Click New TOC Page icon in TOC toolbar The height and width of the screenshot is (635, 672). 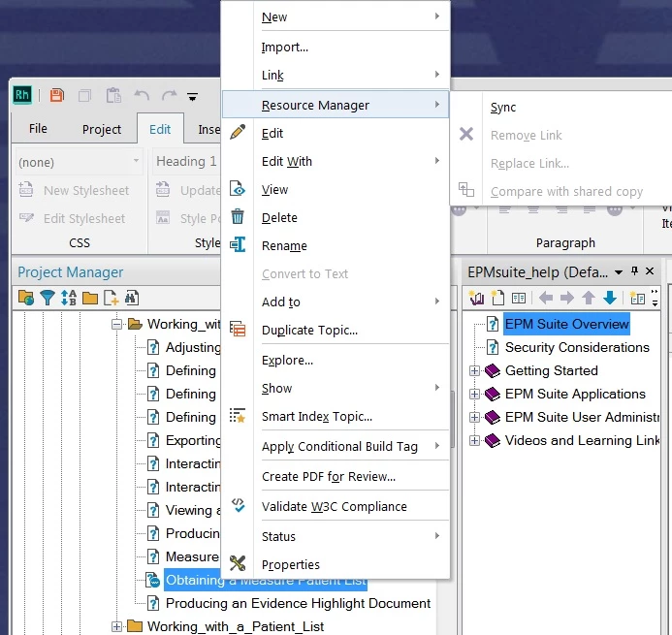click(497, 298)
